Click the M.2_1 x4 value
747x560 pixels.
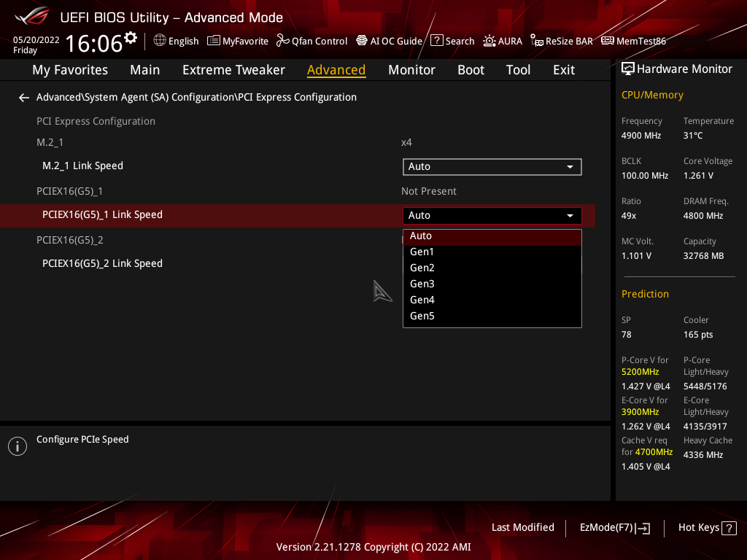point(406,142)
